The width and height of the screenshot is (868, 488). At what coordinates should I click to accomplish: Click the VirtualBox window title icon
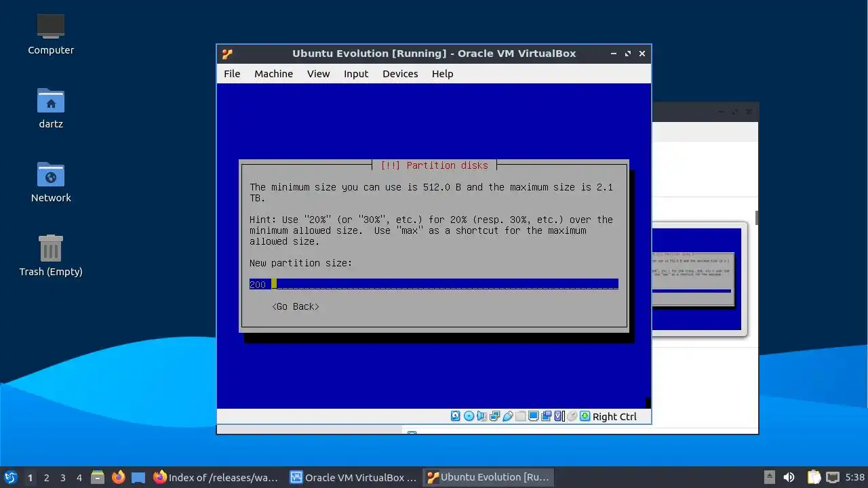(x=227, y=54)
